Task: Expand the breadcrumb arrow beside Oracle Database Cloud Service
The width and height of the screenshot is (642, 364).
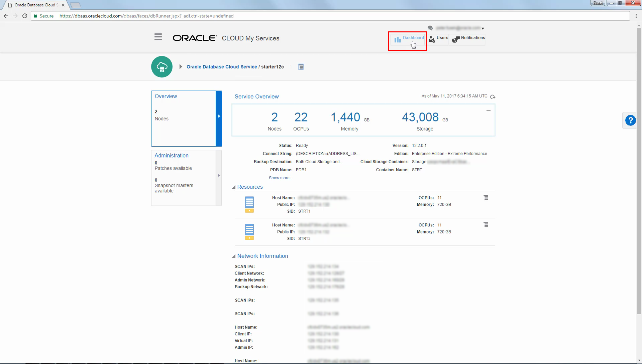Action: [181, 67]
